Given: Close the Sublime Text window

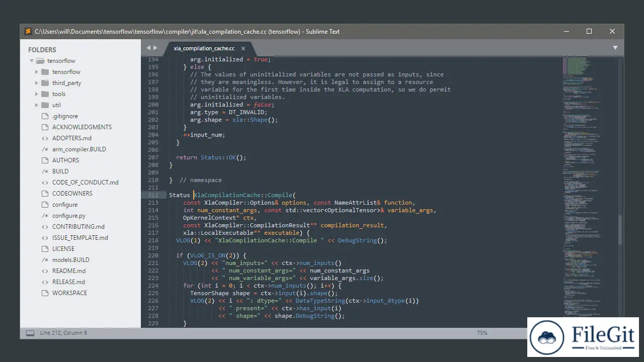Looking at the screenshot, I should tap(612, 31).
